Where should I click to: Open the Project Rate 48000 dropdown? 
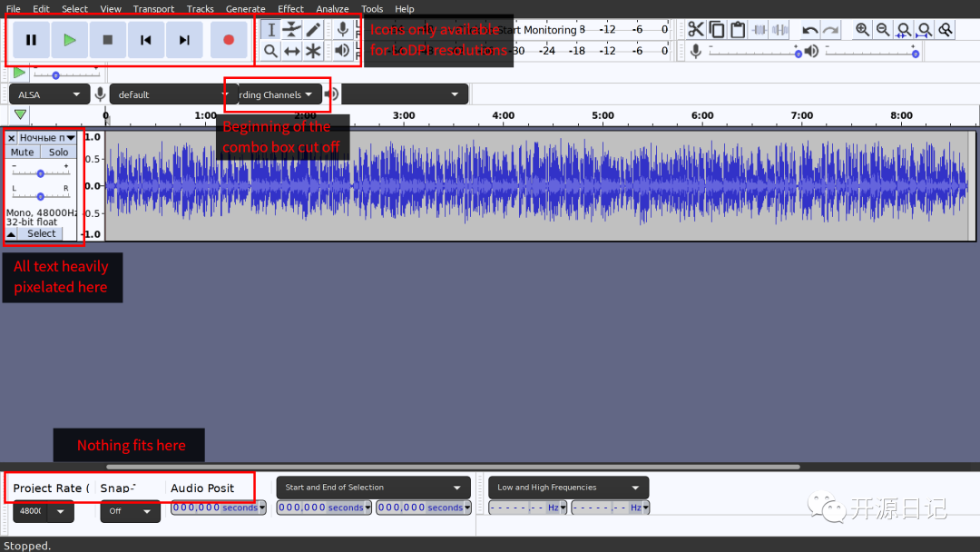44,511
